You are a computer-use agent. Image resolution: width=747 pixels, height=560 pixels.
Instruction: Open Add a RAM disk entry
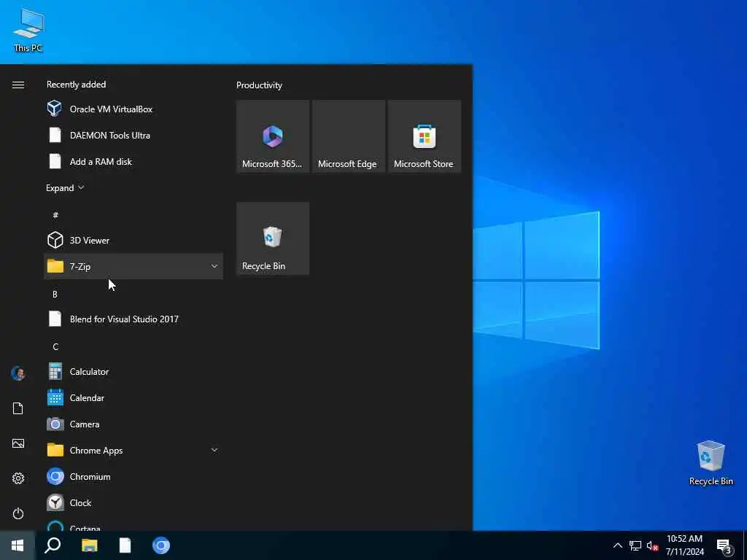(133, 161)
